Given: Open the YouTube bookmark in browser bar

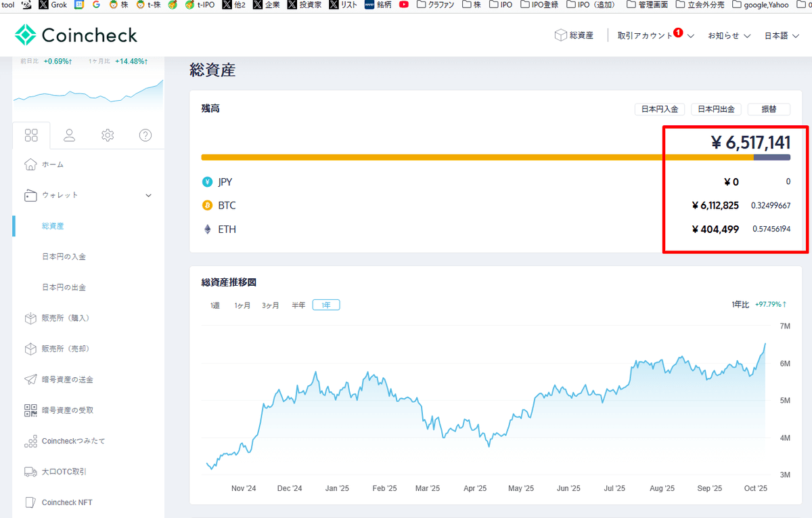Looking at the screenshot, I should point(405,5).
